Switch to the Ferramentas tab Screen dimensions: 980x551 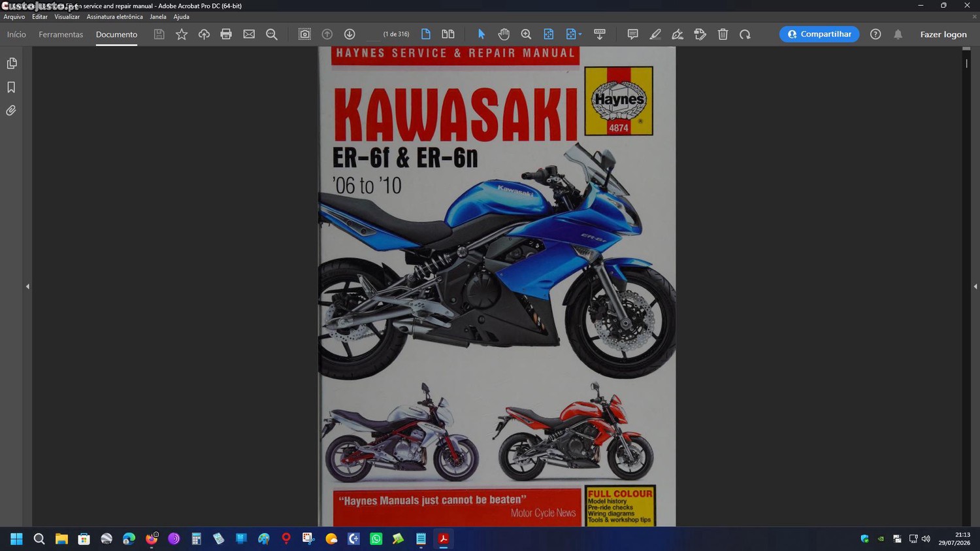click(x=61, y=35)
